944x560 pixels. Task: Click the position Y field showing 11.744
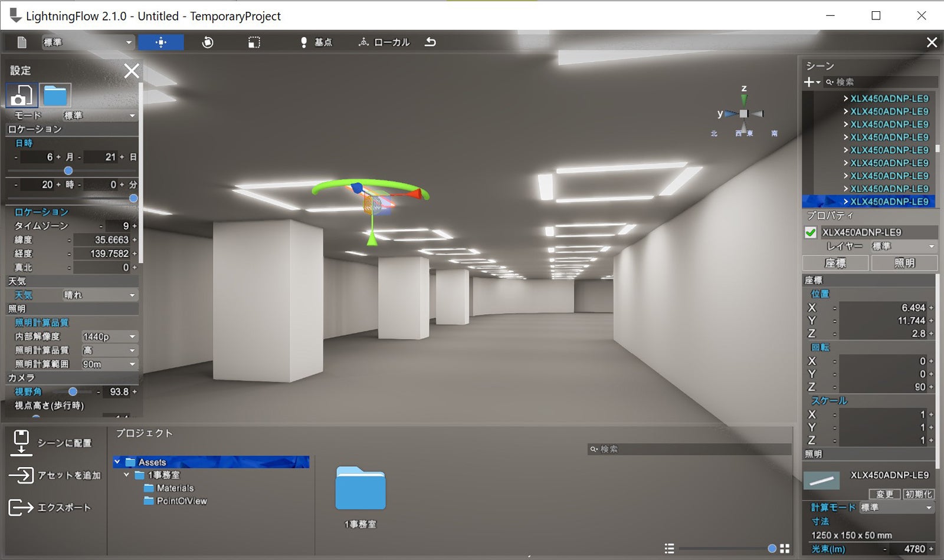point(883,321)
